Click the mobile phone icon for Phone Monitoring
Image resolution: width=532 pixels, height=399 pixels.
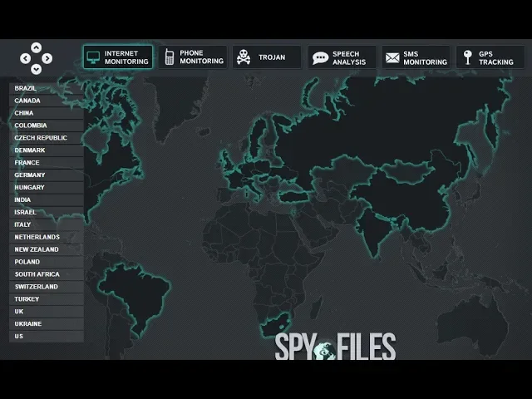click(170, 57)
